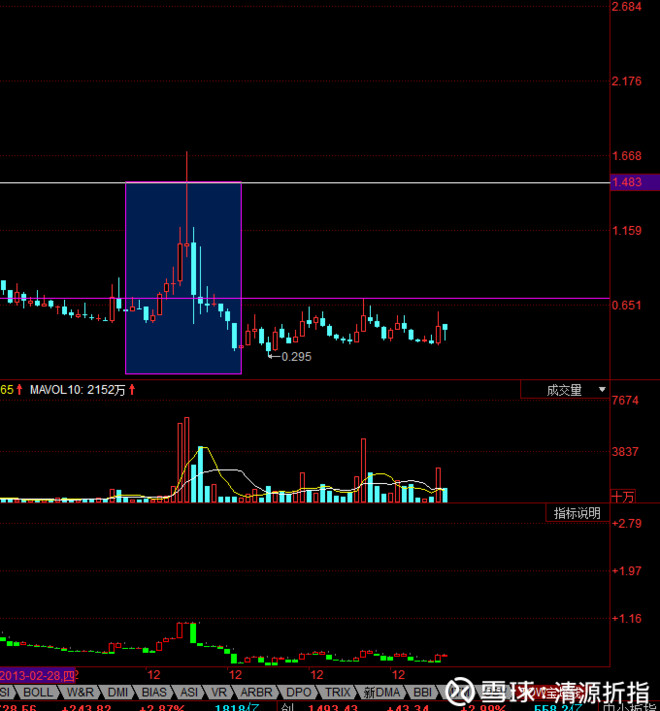
Task: Select the W&R indicator tab
Action: [80, 692]
